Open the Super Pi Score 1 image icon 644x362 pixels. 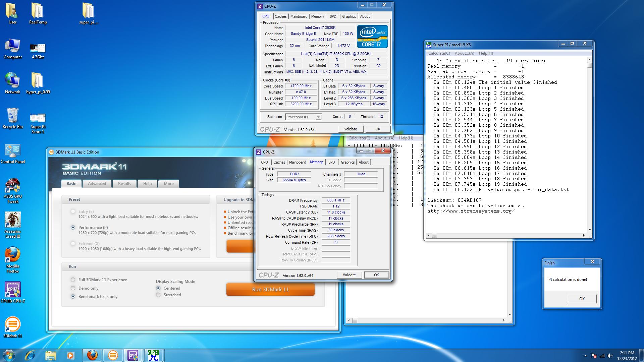point(38,122)
